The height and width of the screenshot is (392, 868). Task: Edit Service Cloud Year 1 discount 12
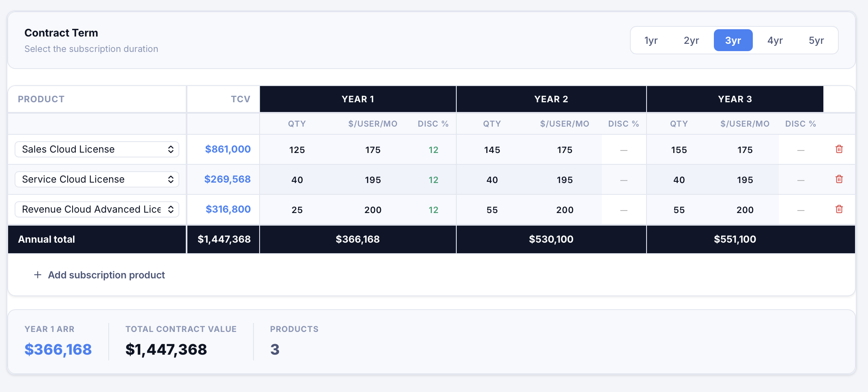433,180
